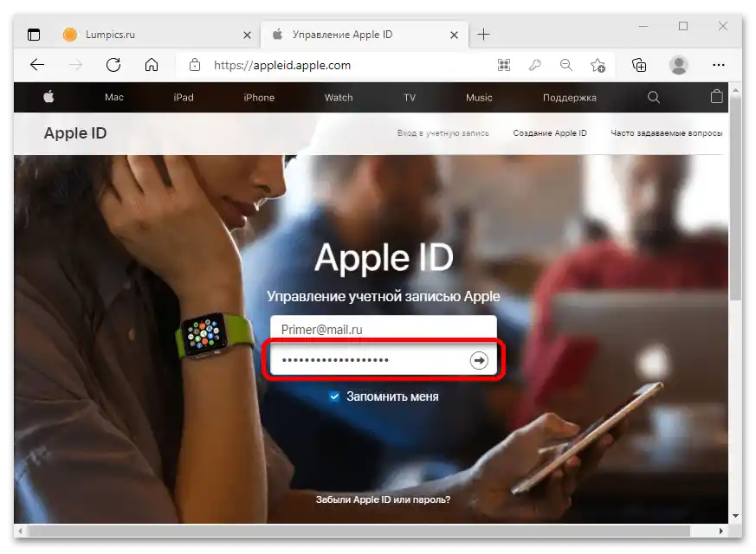The height and width of the screenshot is (554, 756).
Task: Toggle the Запомнить меня checkbox
Action: click(334, 396)
